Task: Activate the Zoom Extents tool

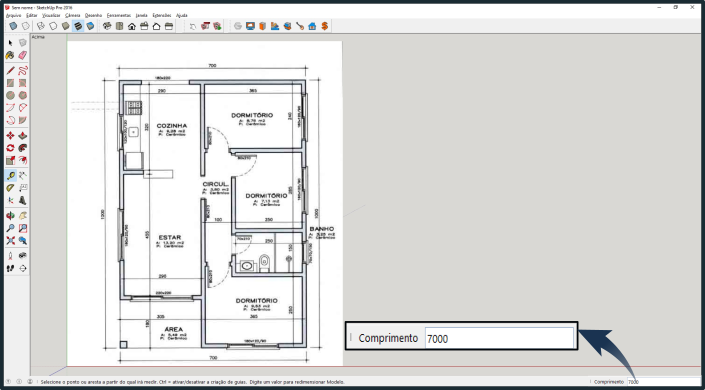Action: point(10,241)
